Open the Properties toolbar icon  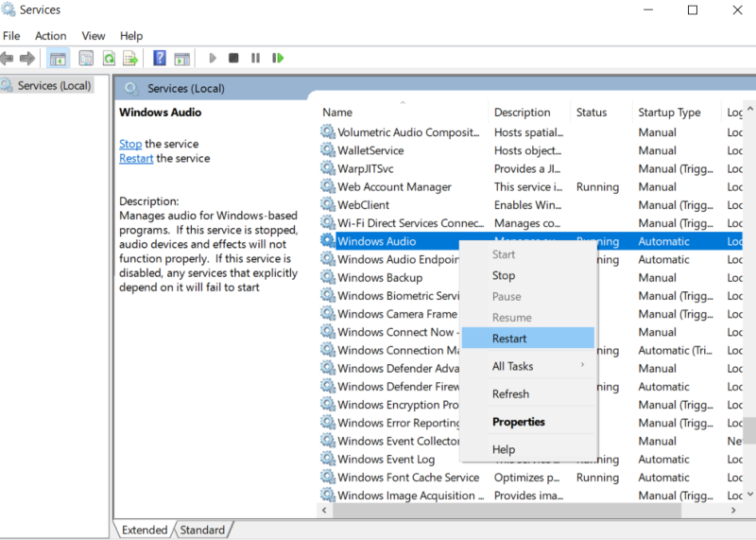click(x=86, y=59)
